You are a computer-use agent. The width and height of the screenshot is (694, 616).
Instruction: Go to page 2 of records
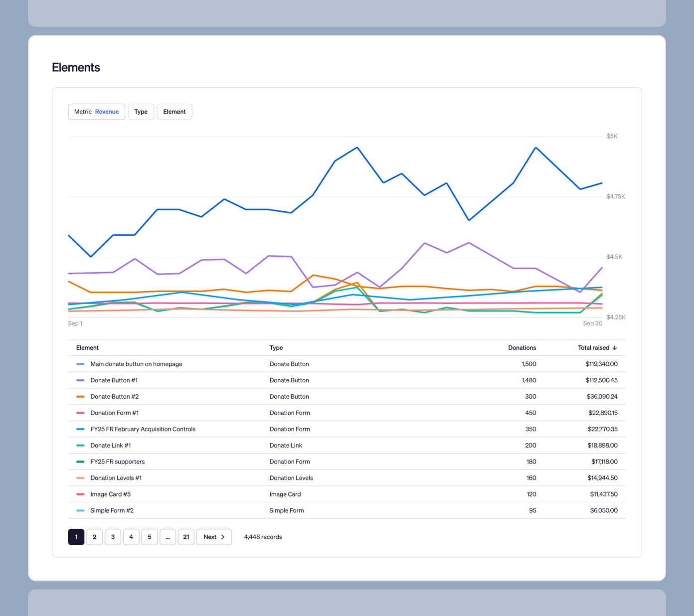pyautogui.click(x=94, y=537)
